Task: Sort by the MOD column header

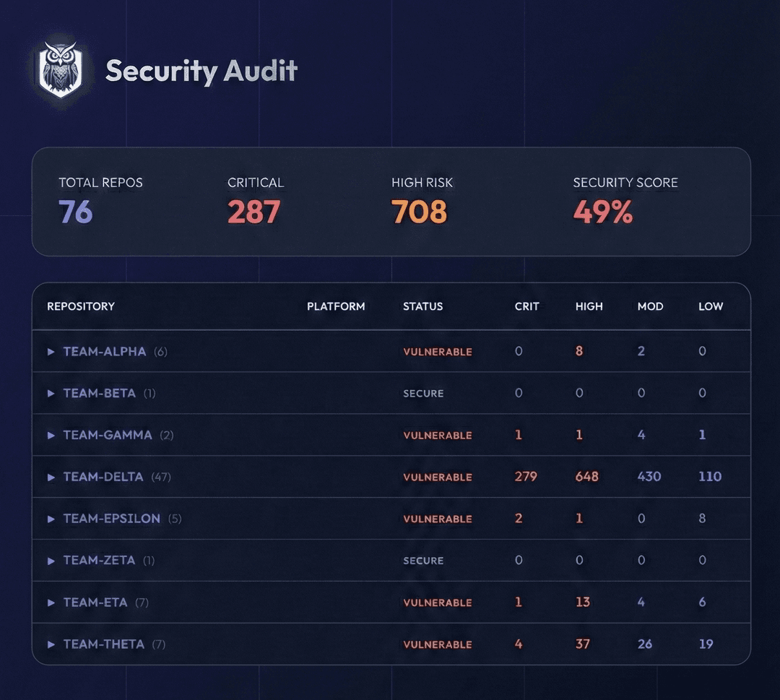Action: [x=650, y=306]
